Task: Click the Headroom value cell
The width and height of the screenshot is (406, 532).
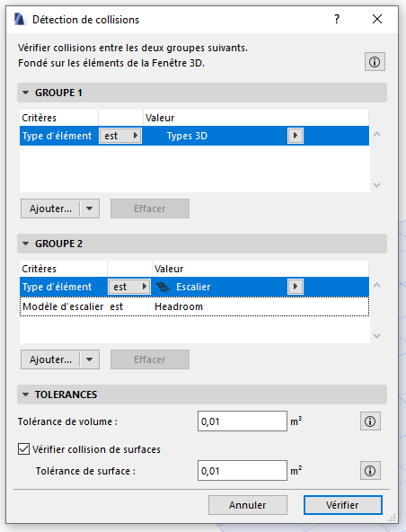Action: [x=179, y=306]
